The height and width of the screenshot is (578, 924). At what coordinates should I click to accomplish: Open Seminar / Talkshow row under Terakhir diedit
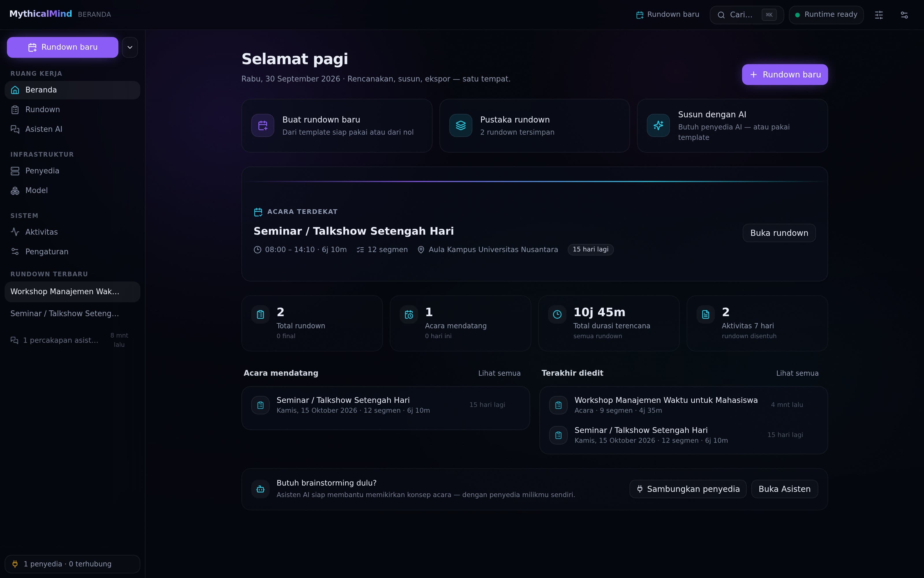683,435
